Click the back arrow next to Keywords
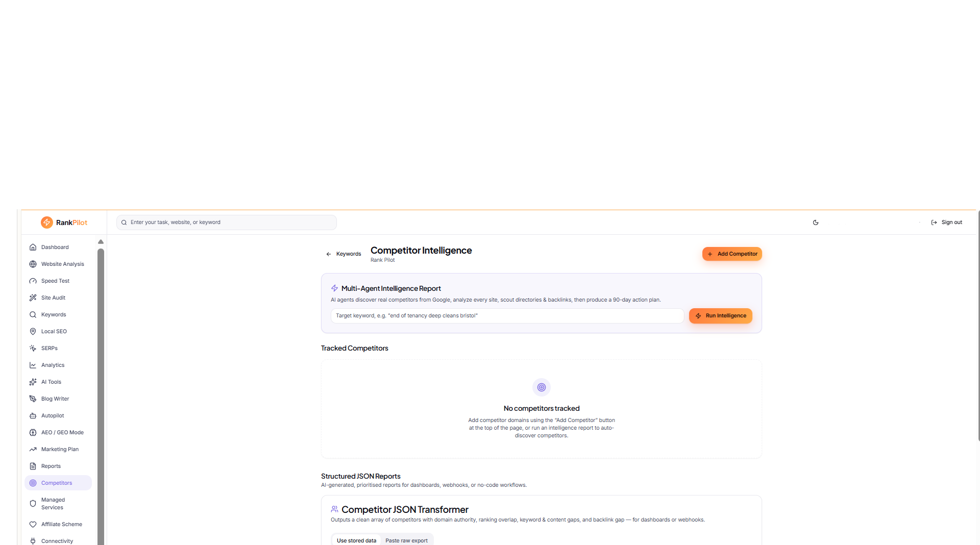980x545 pixels. point(329,254)
